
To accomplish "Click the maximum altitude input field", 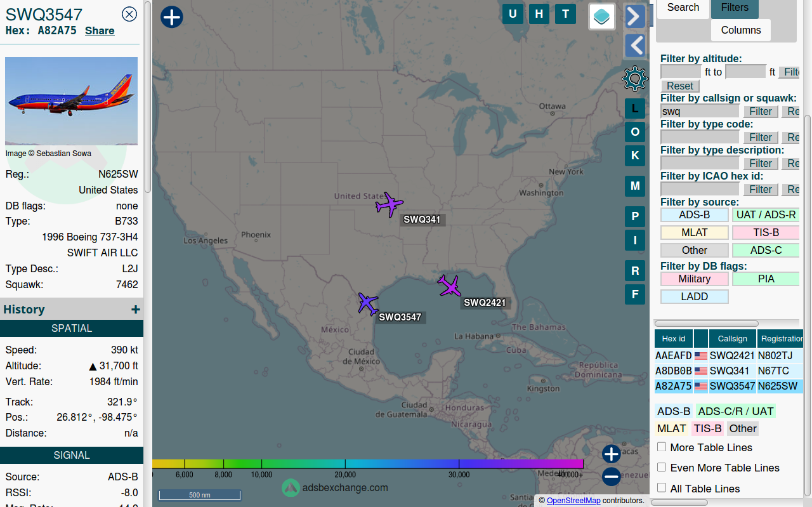I will [x=745, y=72].
